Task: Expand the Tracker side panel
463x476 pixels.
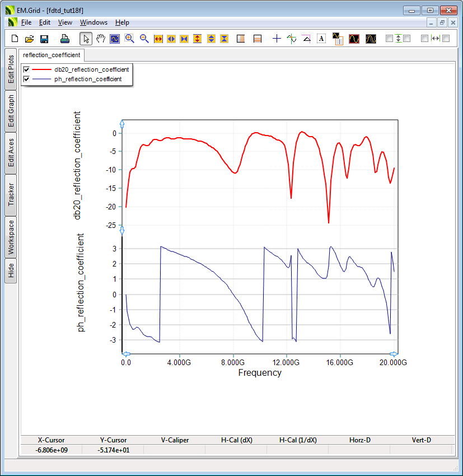Action: click(x=11, y=194)
